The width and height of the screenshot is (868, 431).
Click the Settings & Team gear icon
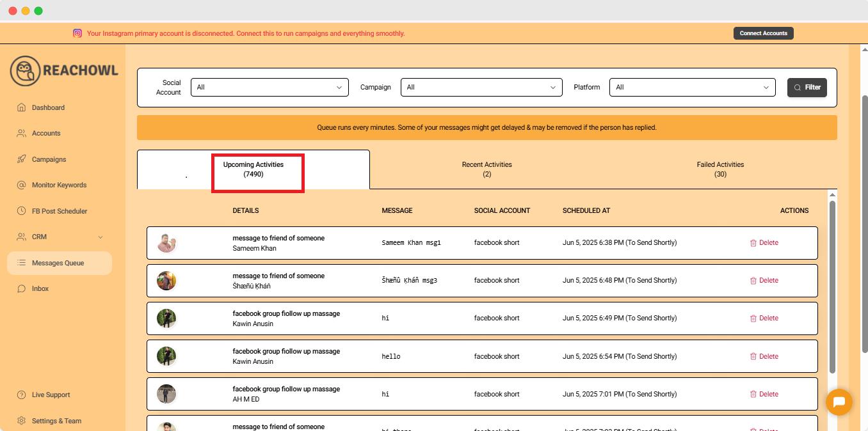[21, 421]
